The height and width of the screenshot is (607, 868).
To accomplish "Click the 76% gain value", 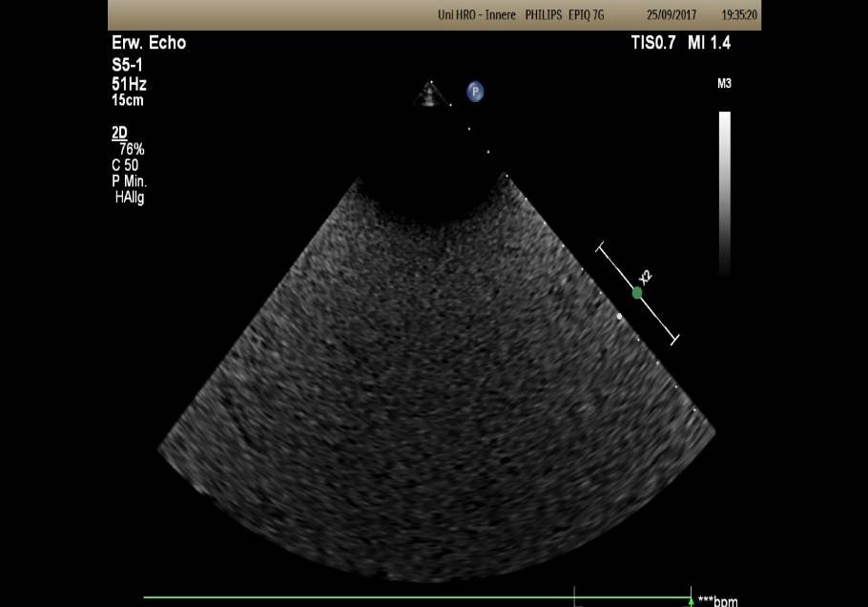I will click(132, 150).
